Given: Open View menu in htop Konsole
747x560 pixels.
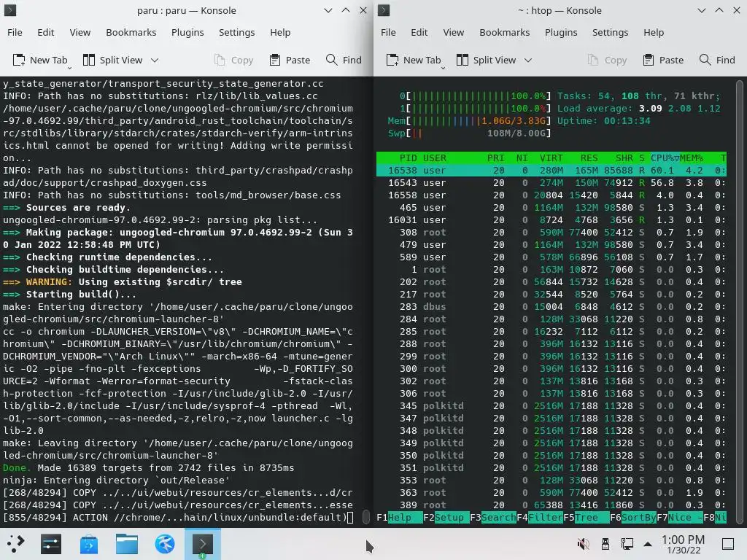Looking at the screenshot, I should coord(454,32).
